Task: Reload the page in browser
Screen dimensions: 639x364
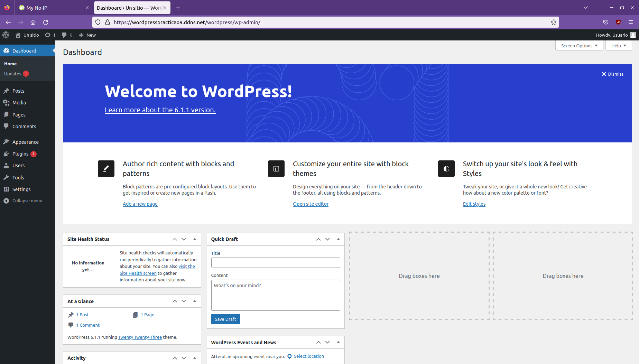Action: pyautogui.click(x=46, y=22)
